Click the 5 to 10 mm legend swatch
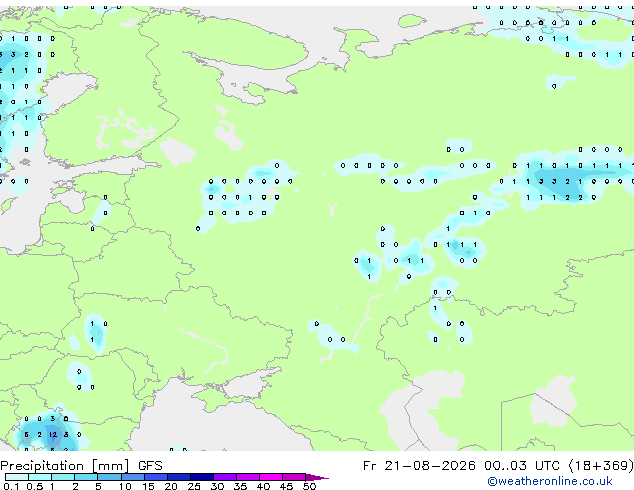The width and height of the screenshot is (634, 490). point(109,477)
